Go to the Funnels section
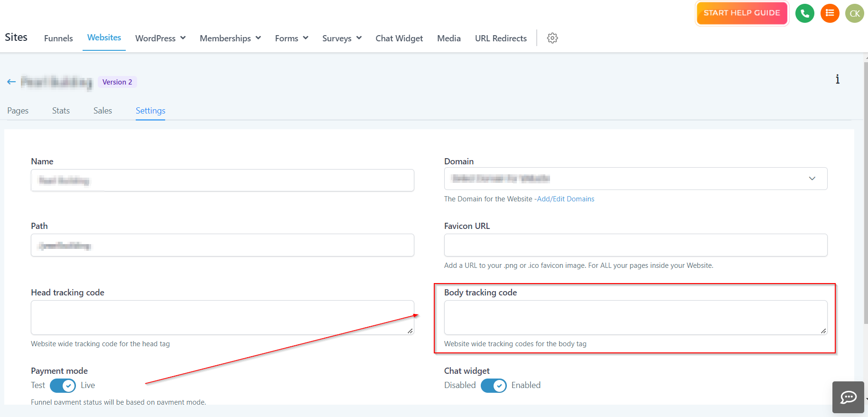The height and width of the screenshot is (417, 868). click(58, 38)
